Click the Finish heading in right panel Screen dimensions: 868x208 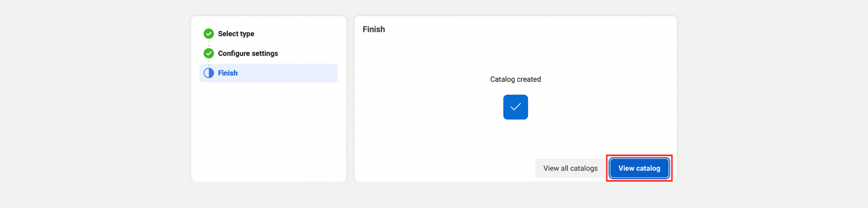tap(374, 29)
